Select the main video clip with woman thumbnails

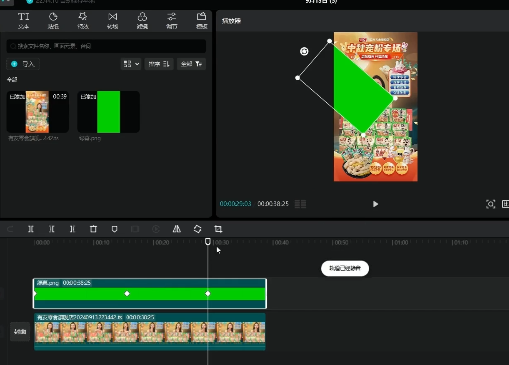(150, 331)
